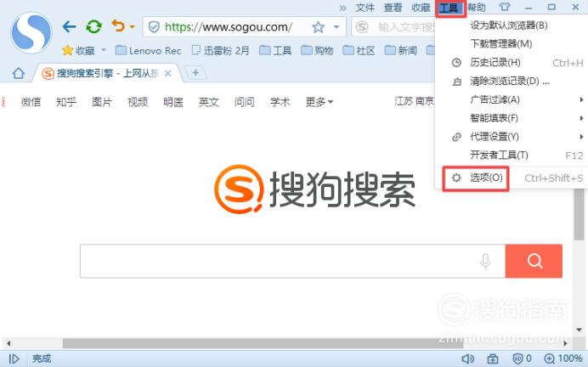Click the 英文 link

209,102
